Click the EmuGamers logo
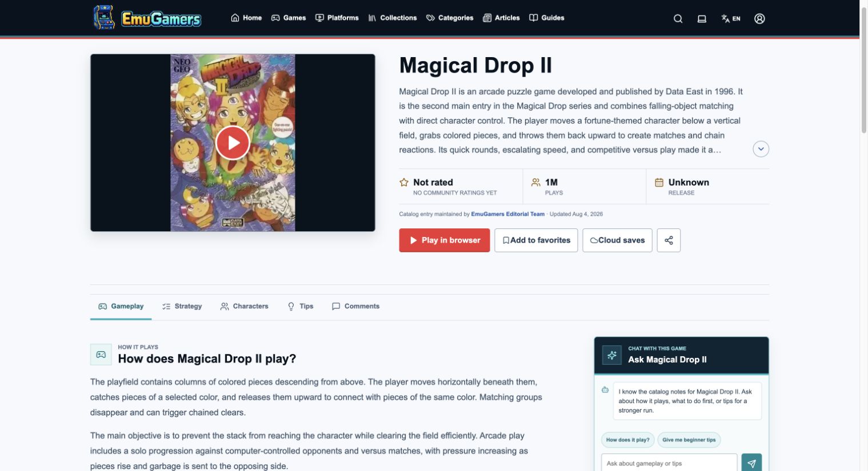Screen dimensions: 868x471 pos(147,18)
